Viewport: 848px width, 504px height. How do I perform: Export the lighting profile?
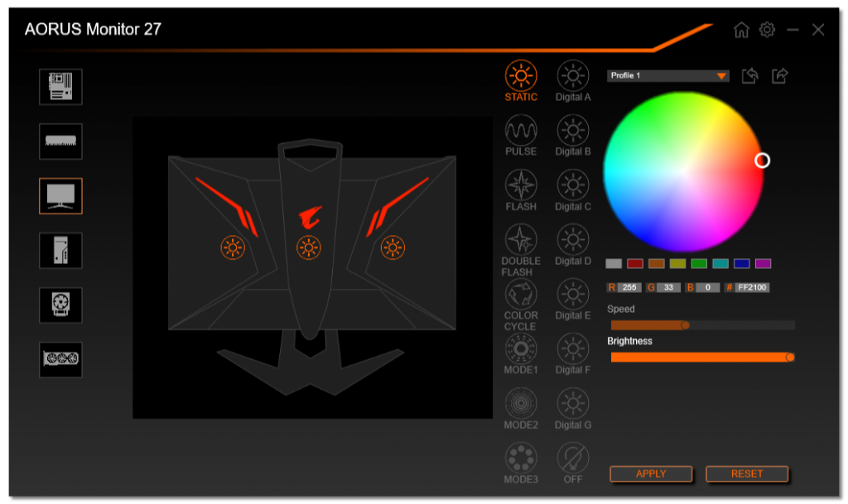pyautogui.click(x=780, y=75)
